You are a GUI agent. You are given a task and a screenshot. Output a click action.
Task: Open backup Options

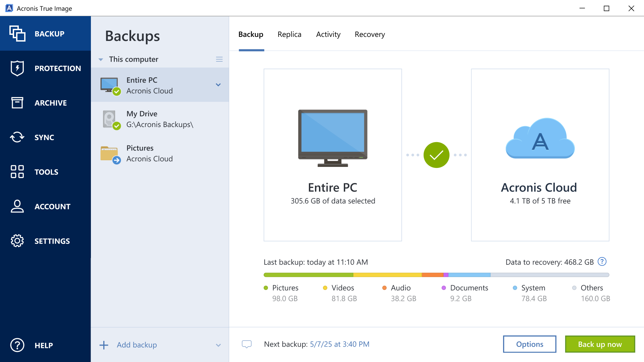pyautogui.click(x=529, y=344)
